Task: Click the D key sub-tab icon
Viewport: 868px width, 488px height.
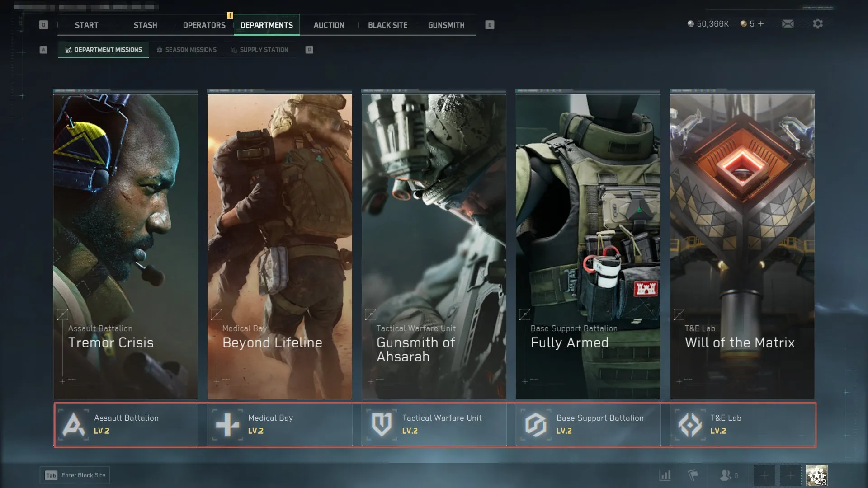Action: 309,50
